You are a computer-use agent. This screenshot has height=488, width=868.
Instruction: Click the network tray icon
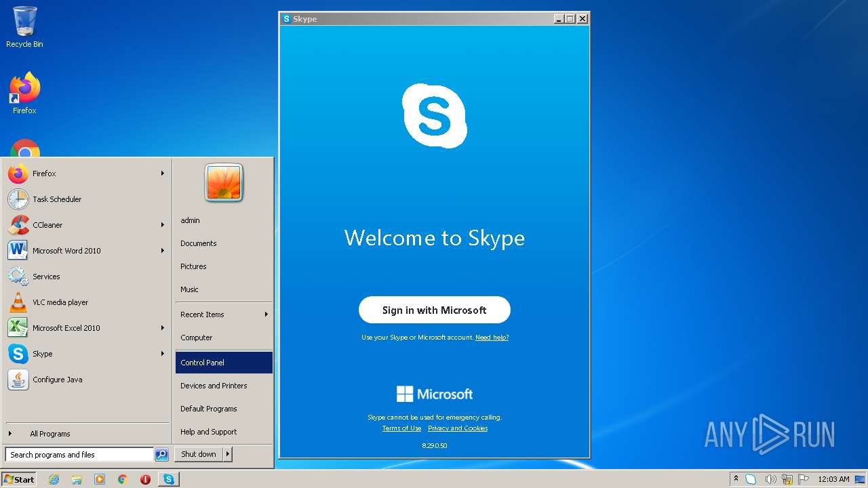(x=787, y=479)
